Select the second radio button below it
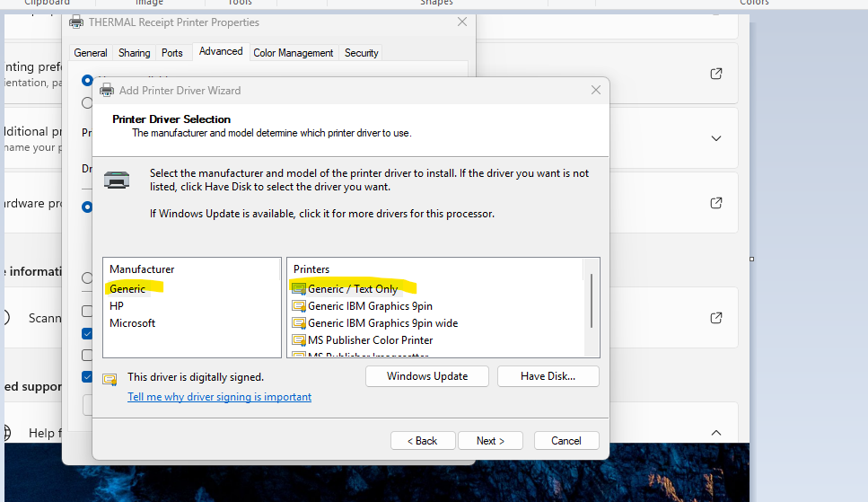This screenshot has height=502, width=868. click(87, 103)
